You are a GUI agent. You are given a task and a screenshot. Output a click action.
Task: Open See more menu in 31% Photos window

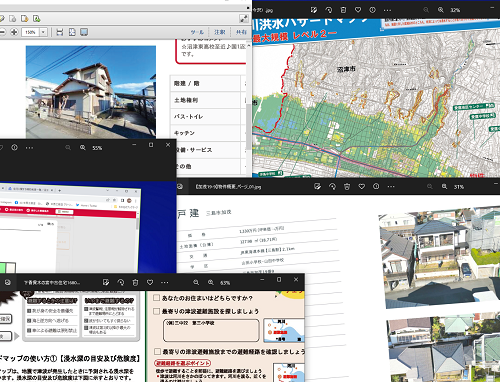(x=391, y=186)
